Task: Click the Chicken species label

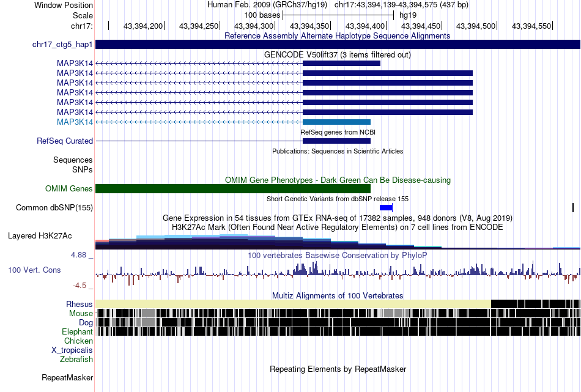Action: tap(78, 341)
